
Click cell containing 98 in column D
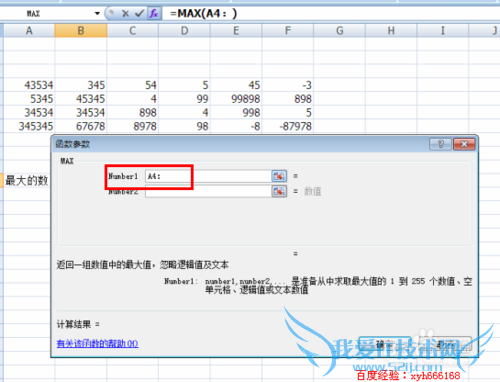click(184, 126)
